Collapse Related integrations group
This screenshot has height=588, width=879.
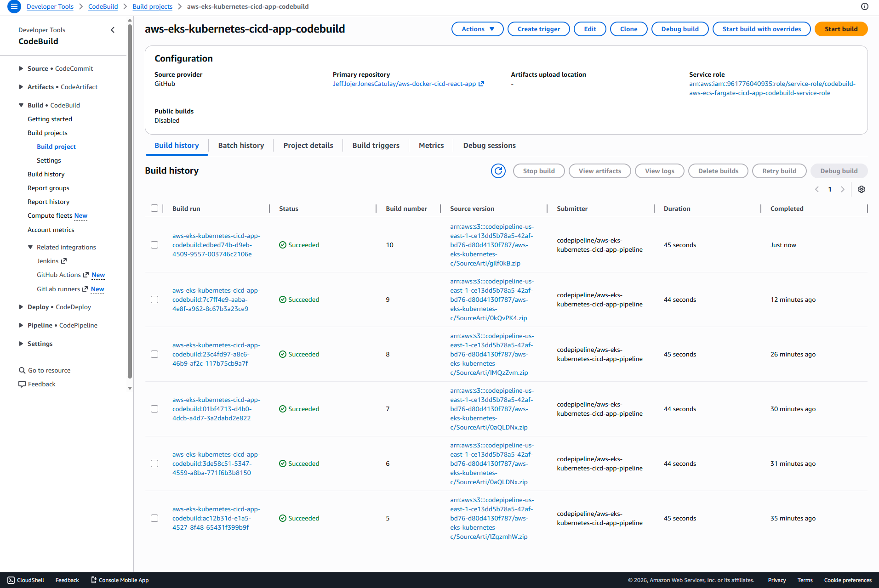pyautogui.click(x=30, y=247)
